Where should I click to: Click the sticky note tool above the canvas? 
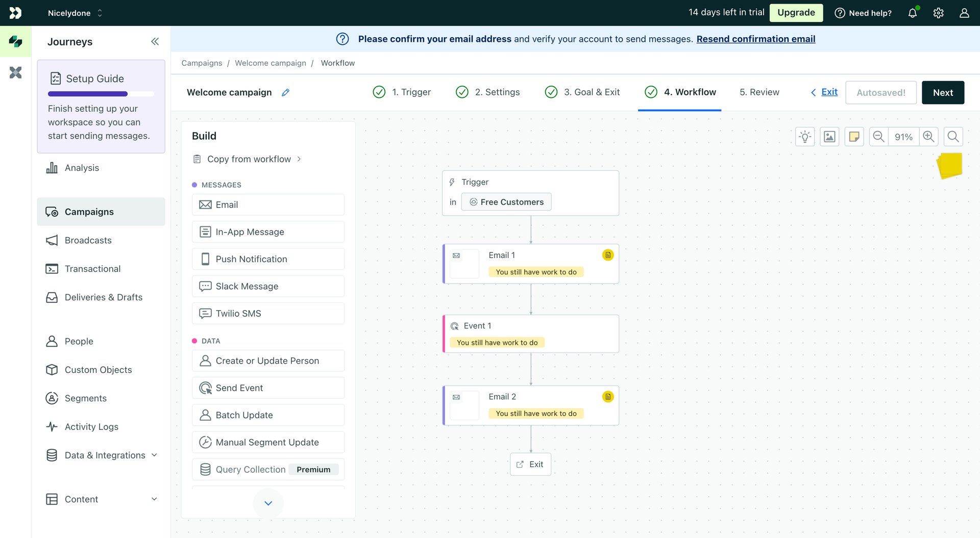coord(854,136)
